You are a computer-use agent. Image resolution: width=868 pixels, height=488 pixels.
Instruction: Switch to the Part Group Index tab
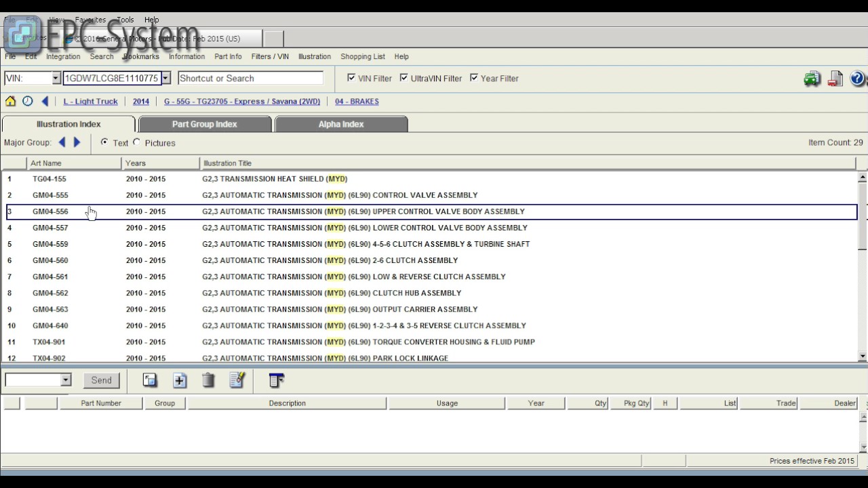205,124
